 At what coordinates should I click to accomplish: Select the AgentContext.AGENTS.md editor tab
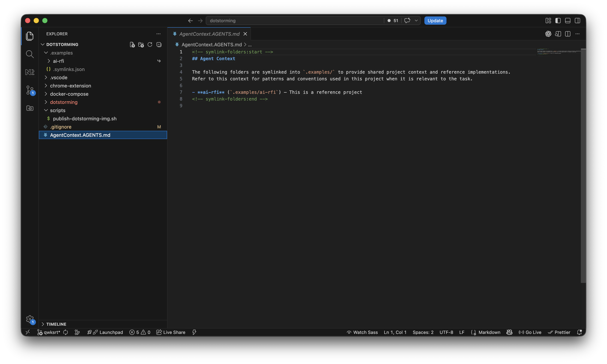click(209, 34)
